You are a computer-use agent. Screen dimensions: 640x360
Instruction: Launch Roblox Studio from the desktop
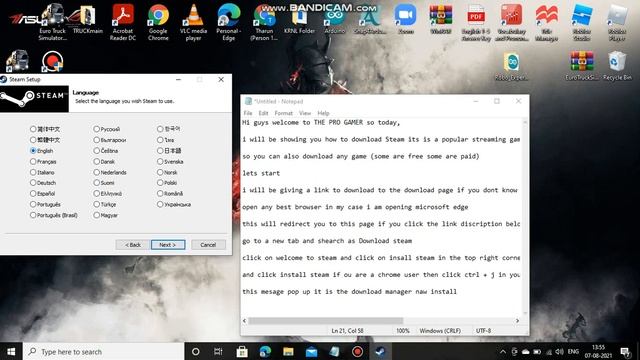coord(582,22)
